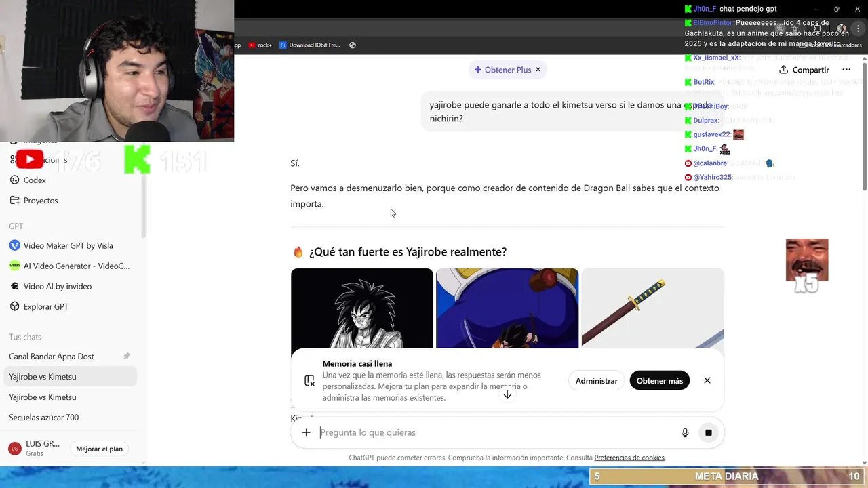Stop the response generation
Image resolution: width=868 pixels, height=488 pixels.
(x=708, y=432)
